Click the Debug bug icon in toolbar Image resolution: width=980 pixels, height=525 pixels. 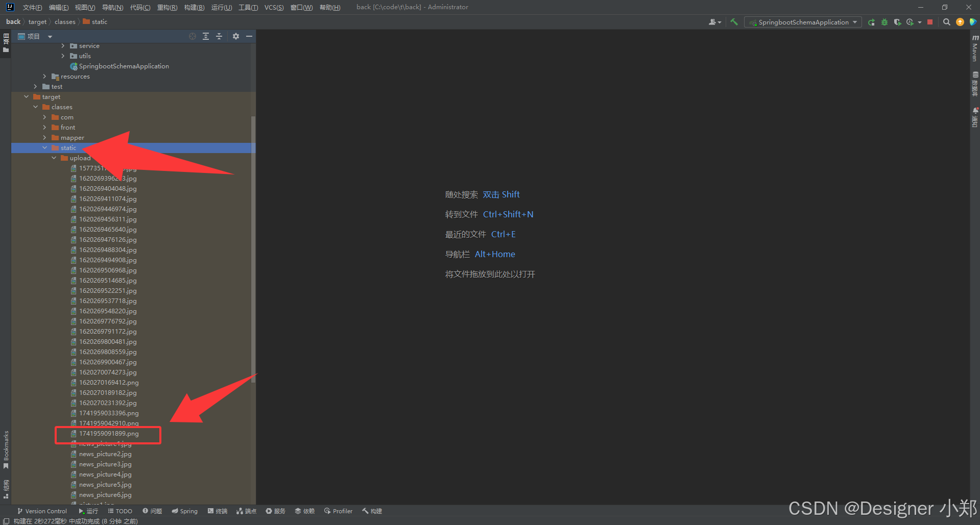(x=885, y=22)
